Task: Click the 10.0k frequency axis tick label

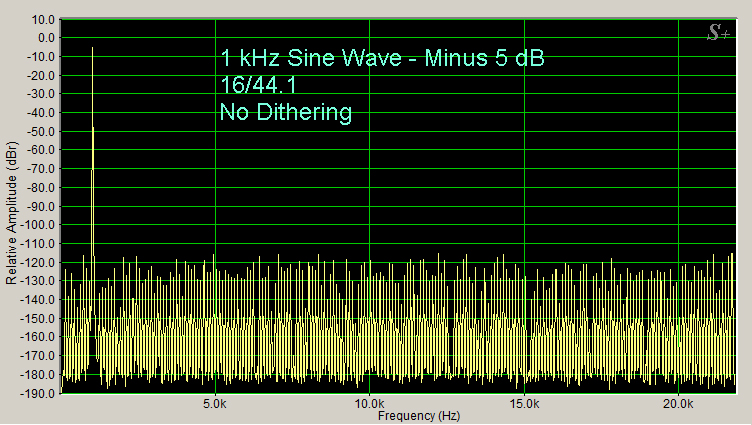Action: point(369,402)
